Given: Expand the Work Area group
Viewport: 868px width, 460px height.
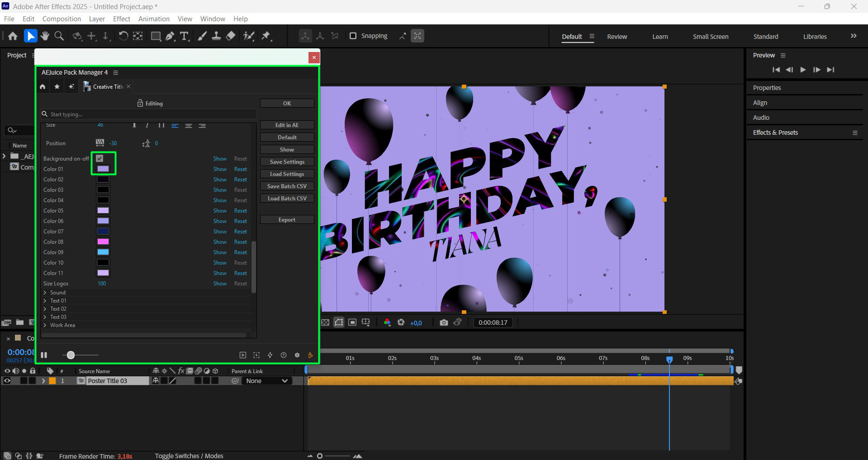Looking at the screenshot, I should (45, 325).
